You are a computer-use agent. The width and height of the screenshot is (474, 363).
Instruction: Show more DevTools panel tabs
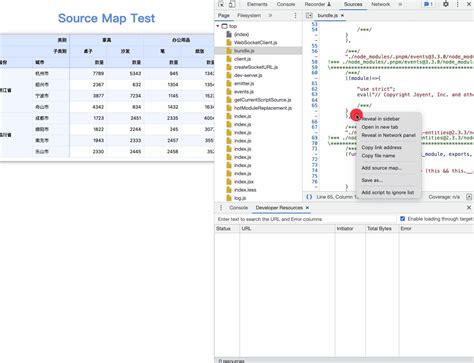400,4
